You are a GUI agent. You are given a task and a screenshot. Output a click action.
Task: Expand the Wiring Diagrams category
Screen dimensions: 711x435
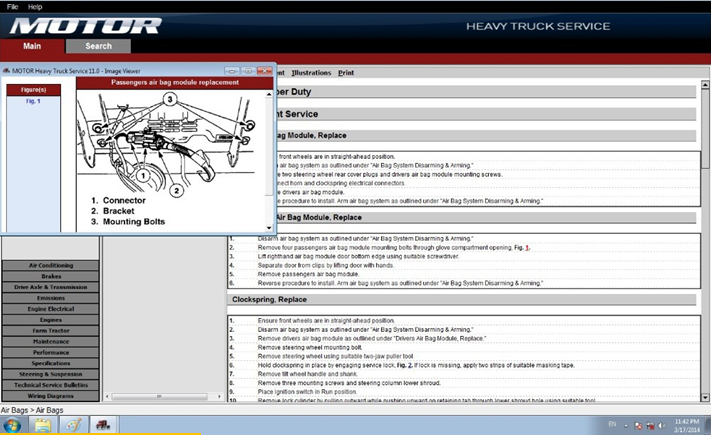click(x=51, y=396)
